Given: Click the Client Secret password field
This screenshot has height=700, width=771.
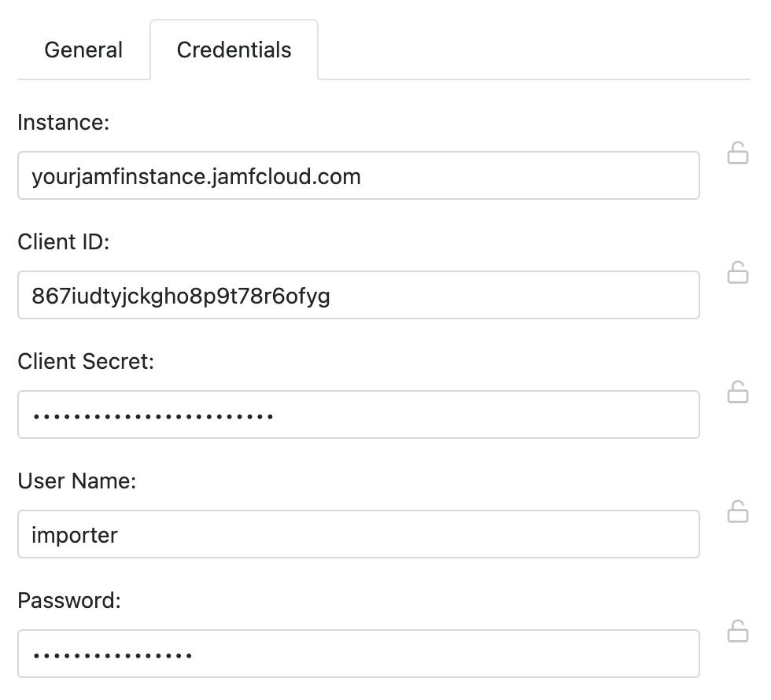Looking at the screenshot, I should [359, 414].
